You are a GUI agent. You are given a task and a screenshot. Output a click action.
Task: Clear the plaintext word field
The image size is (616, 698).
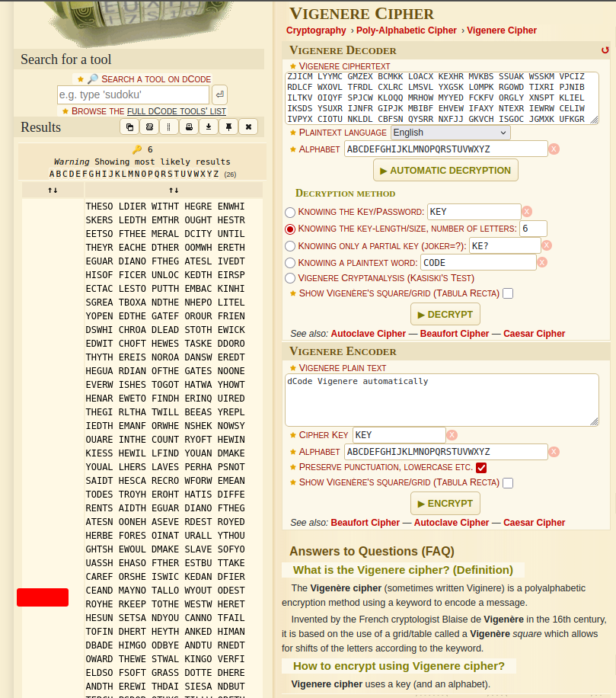coord(541,263)
